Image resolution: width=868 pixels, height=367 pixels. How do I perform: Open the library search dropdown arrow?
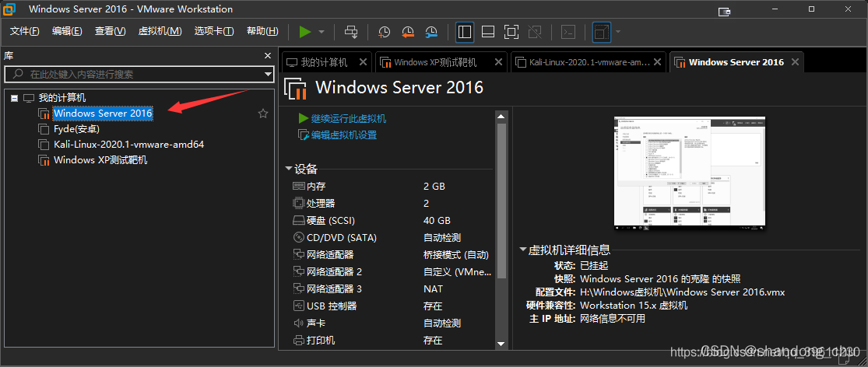point(269,74)
